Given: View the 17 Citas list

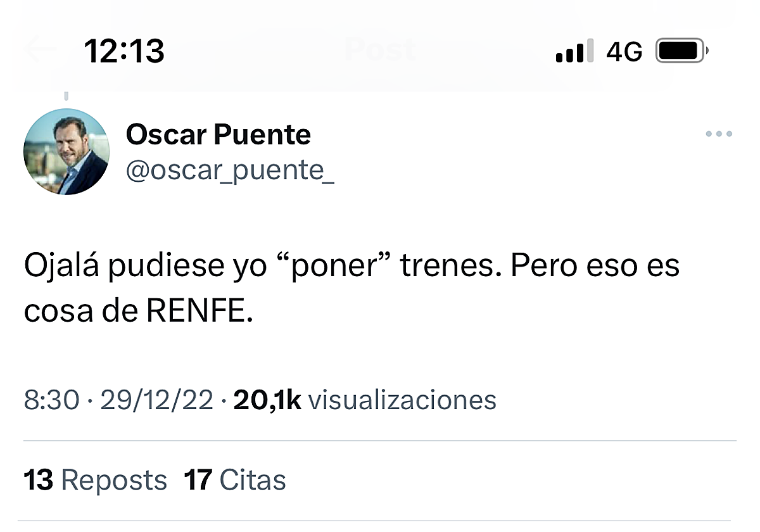Looking at the screenshot, I should click(x=234, y=480).
